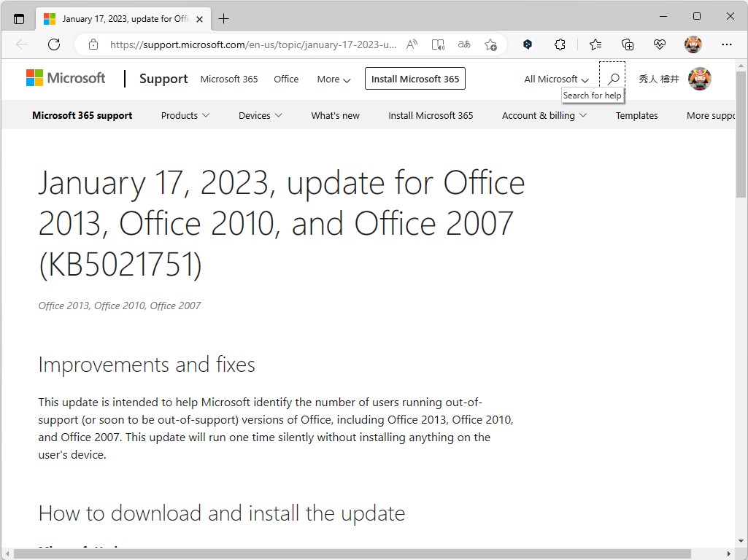This screenshot has width=748, height=560.
Task: Open Templates in the nav bar
Action: (637, 115)
